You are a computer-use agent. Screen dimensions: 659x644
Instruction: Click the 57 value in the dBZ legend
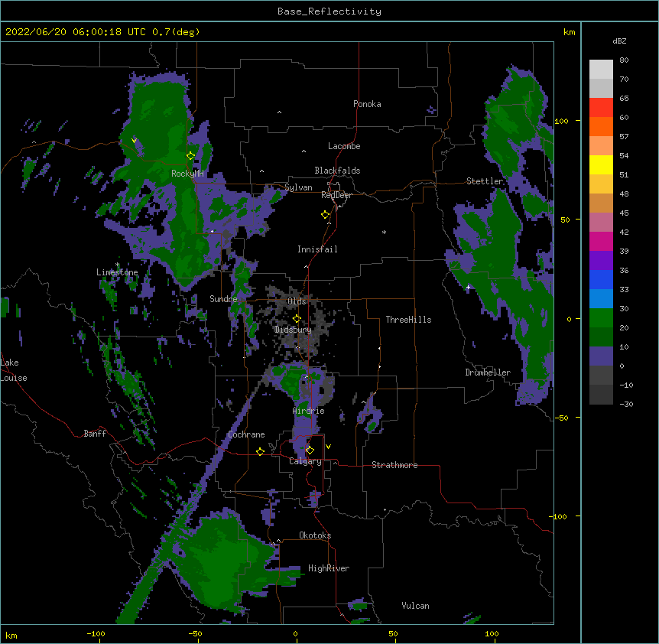coord(624,137)
